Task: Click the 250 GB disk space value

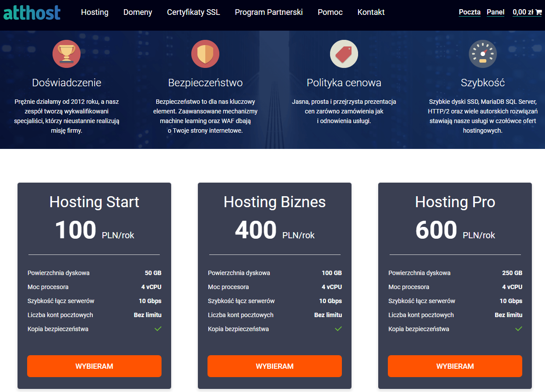Action: tap(512, 273)
